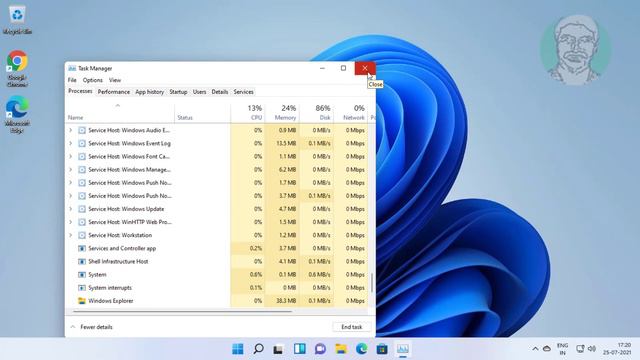Click the Windows Event Log gear icon
640x360 pixels.
click(x=82, y=143)
